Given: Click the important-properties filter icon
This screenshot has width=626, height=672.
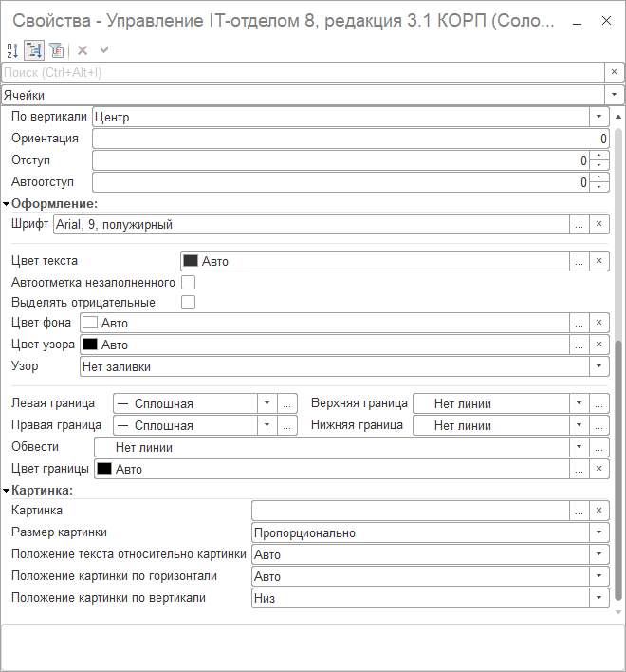Looking at the screenshot, I should (x=57, y=50).
